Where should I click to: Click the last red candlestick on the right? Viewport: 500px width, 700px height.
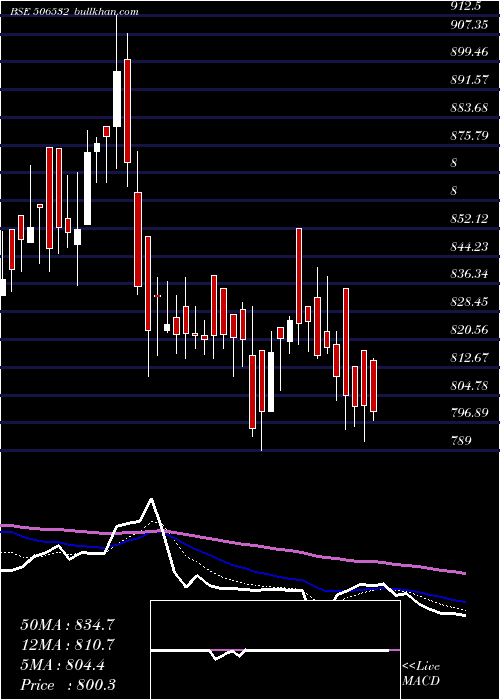tap(374, 386)
